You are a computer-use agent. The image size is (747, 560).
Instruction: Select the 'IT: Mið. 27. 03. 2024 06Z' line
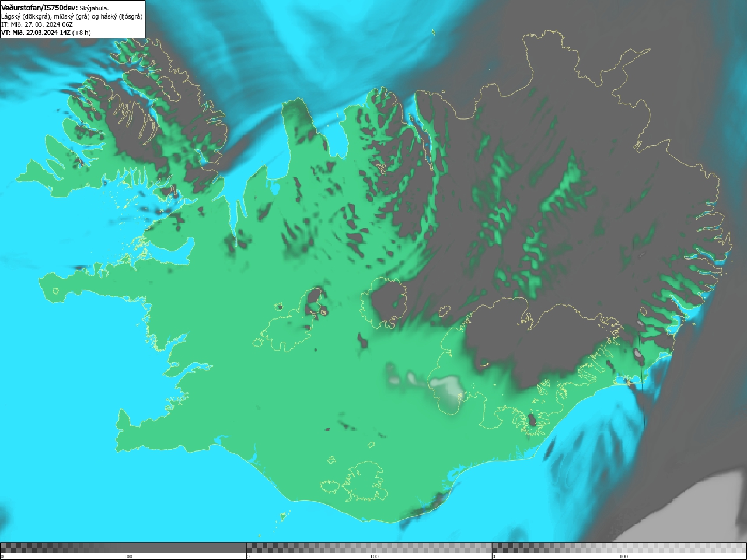point(37,24)
